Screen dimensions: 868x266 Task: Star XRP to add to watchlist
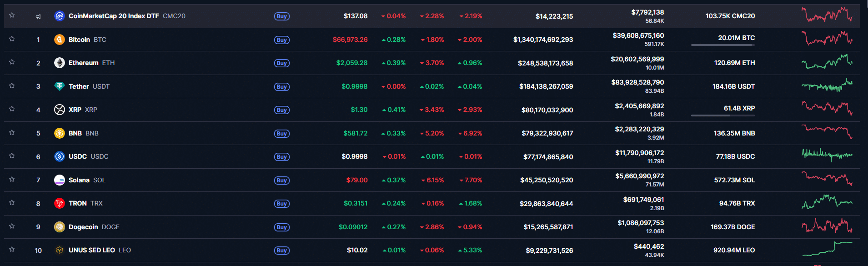point(12,109)
